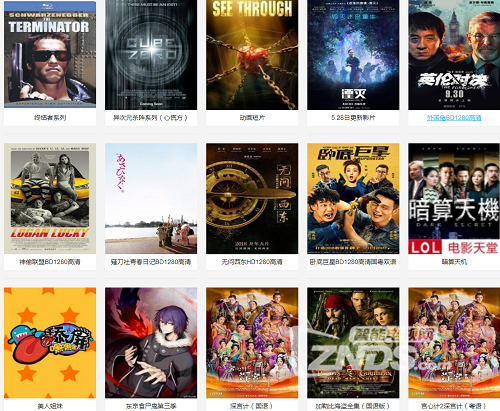Click the blue forest poster above 5.28日更新影片
The image size is (500, 411).
[353, 55]
